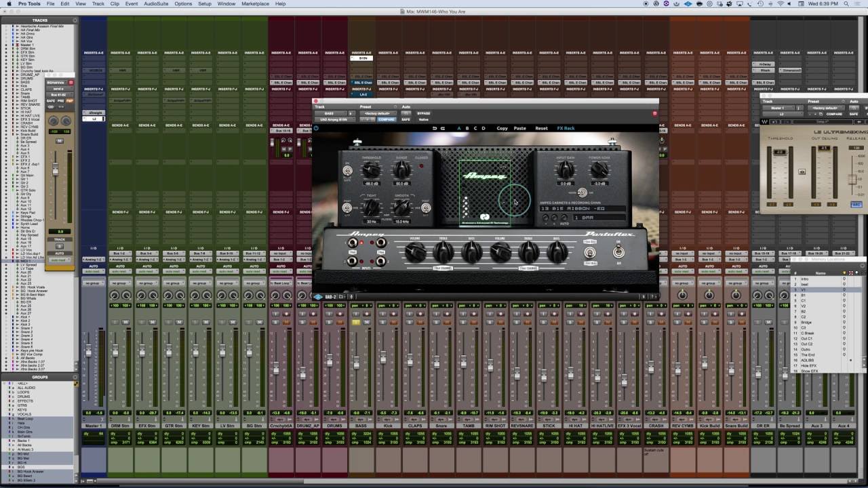
Task: Open the Window menu
Action: tap(226, 4)
